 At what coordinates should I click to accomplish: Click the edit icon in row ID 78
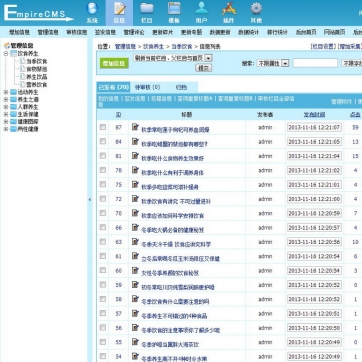(x=135, y=170)
